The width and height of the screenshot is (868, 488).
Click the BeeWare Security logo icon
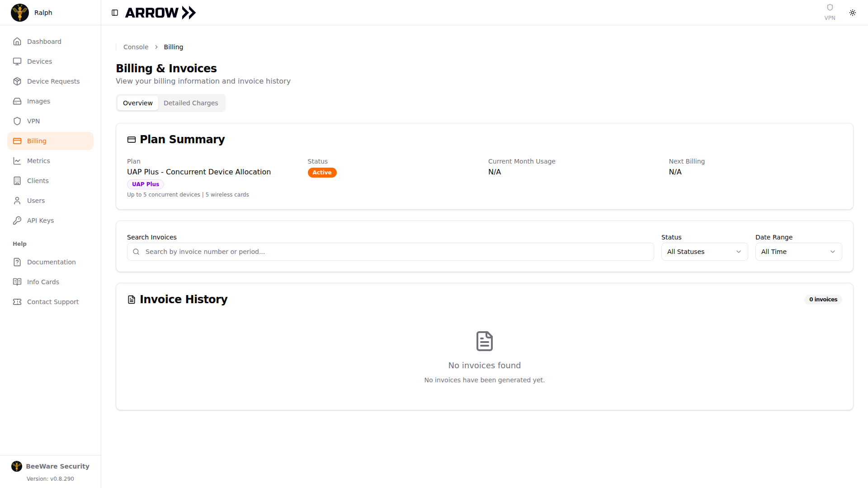(17, 466)
